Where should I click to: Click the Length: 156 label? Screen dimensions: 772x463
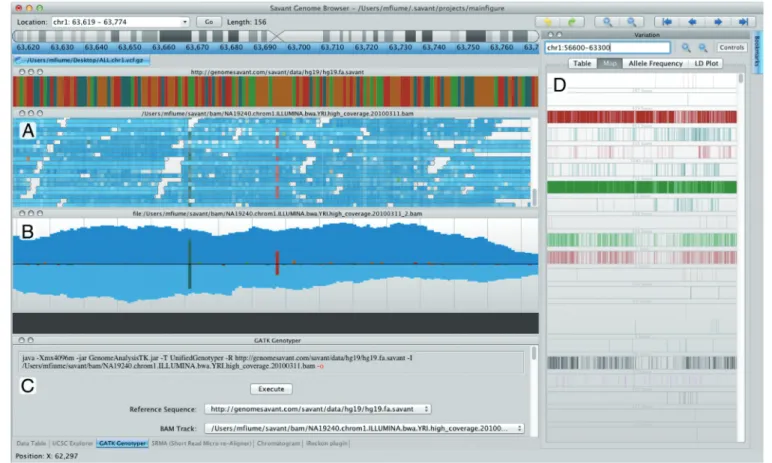tap(246, 22)
